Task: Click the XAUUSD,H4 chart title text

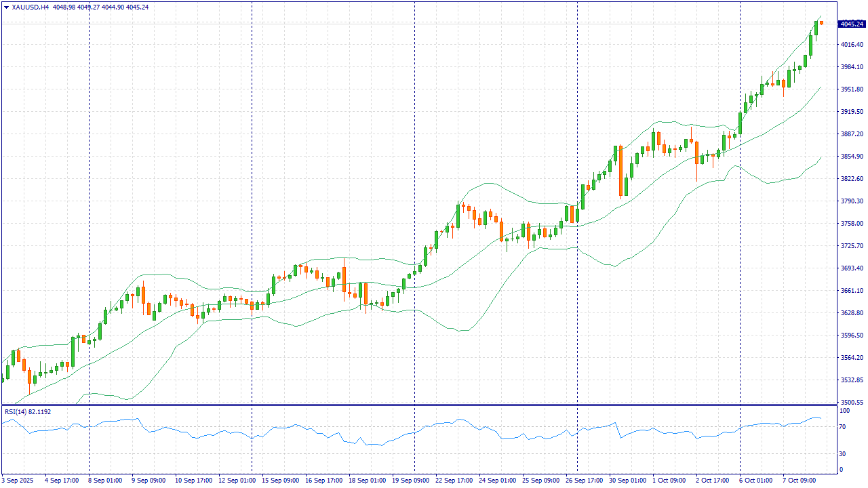Action: (30, 7)
